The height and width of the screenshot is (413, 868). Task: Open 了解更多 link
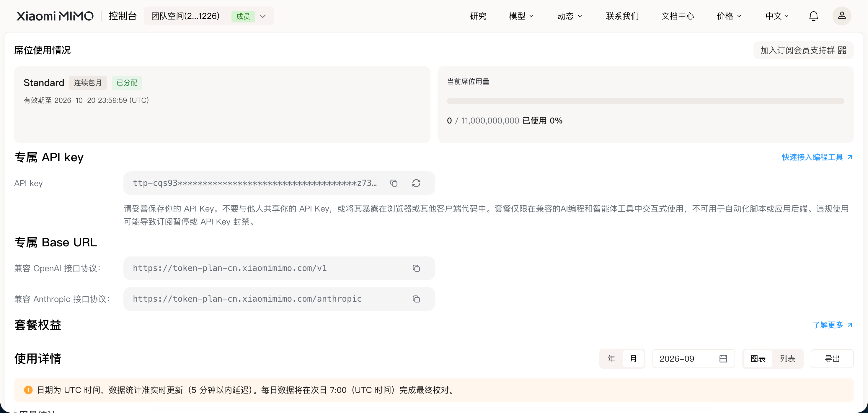(832, 325)
